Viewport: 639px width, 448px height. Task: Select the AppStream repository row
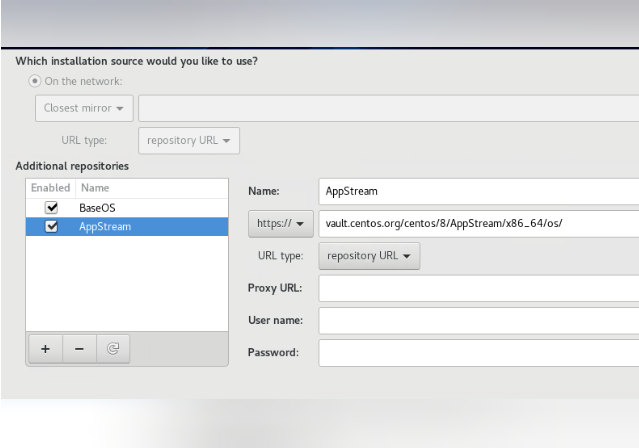(x=127, y=227)
